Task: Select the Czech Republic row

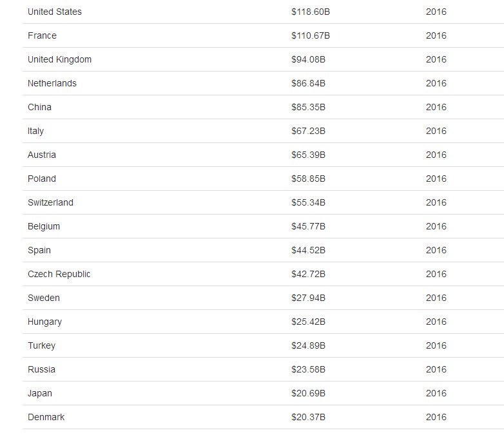Action: 263,275
